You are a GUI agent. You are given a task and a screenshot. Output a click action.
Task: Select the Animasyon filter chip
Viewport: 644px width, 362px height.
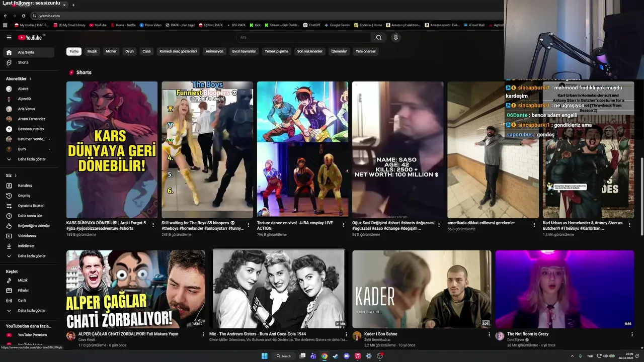(x=214, y=51)
